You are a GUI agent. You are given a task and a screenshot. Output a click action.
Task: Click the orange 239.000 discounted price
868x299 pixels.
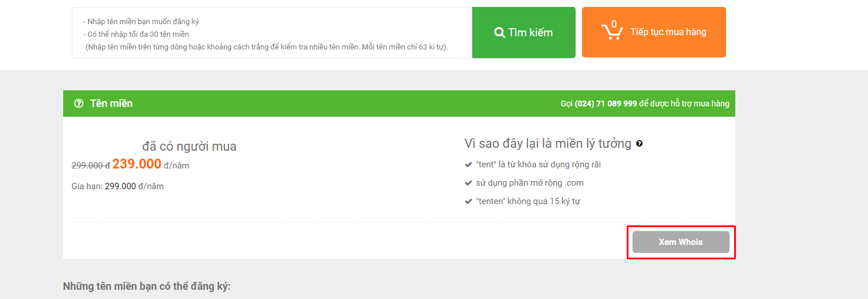pyautogui.click(x=137, y=164)
